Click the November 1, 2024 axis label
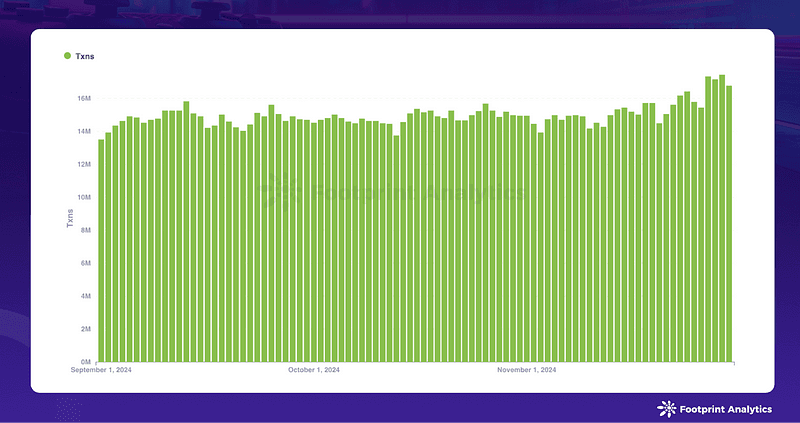800x423 pixels. 527,370
